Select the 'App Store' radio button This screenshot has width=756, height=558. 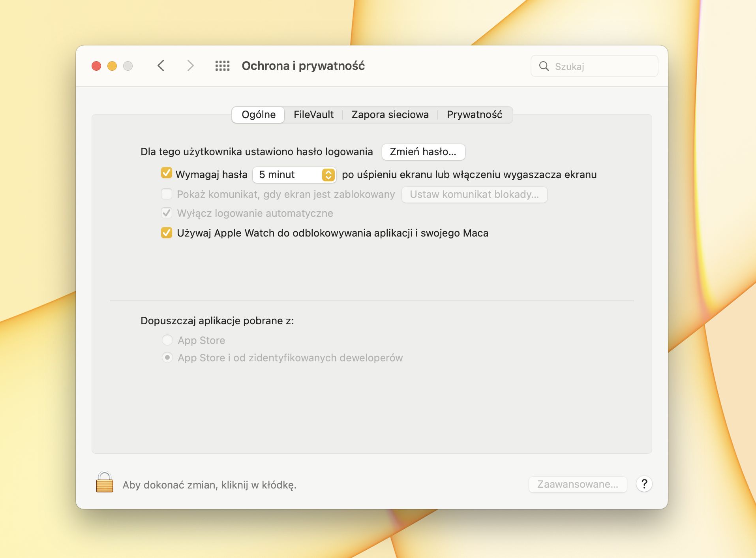tap(167, 340)
